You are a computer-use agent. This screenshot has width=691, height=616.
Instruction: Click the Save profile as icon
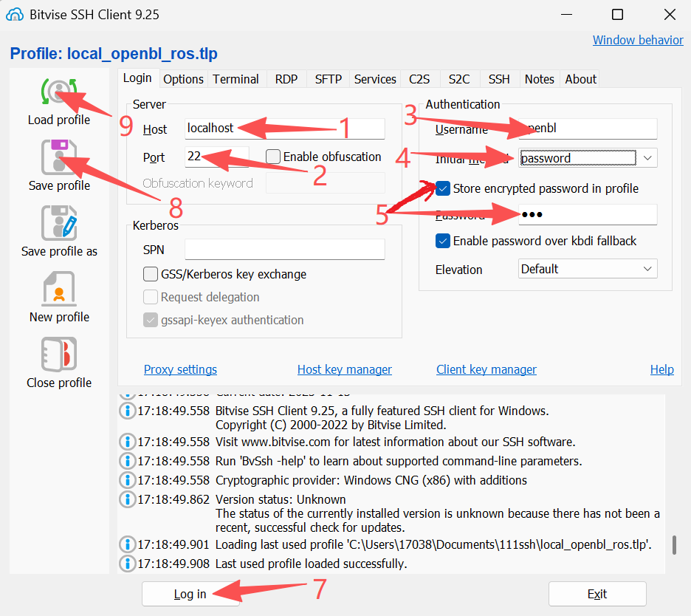tap(58, 223)
